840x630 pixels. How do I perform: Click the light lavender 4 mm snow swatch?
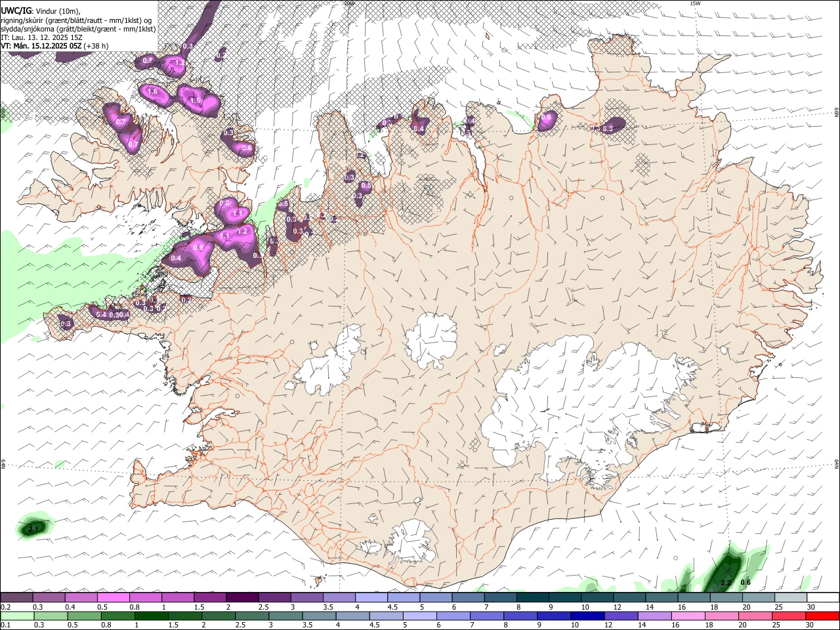tap(371, 598)
